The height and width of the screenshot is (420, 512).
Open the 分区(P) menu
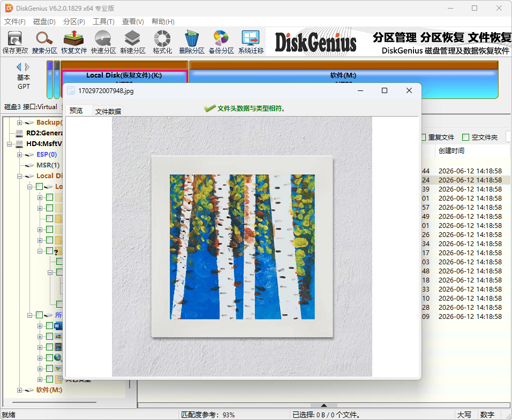74,21
